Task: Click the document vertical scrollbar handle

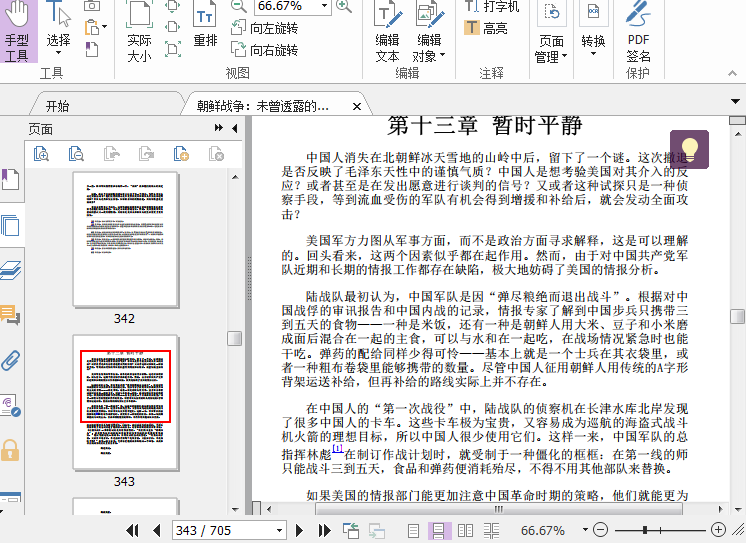Action: point(737,316)
